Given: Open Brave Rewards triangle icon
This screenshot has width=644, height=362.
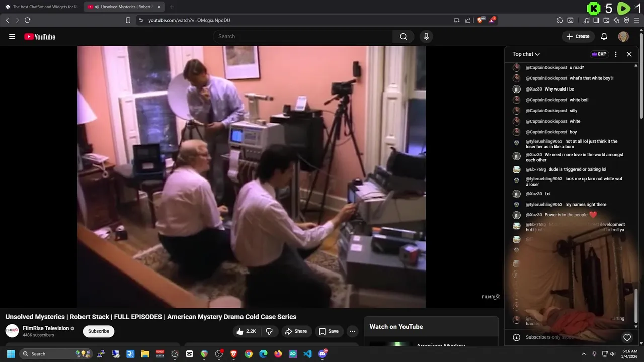Looking at the screenshot, I should click(492, 20).
